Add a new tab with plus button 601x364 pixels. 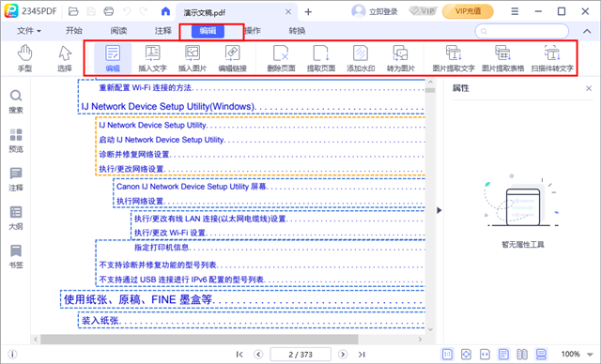click(308, 12)
